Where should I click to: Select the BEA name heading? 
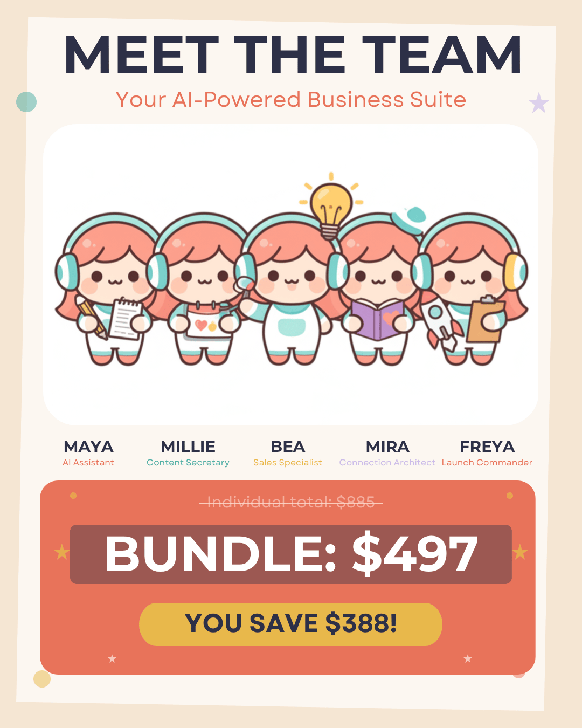click(288, 447)
